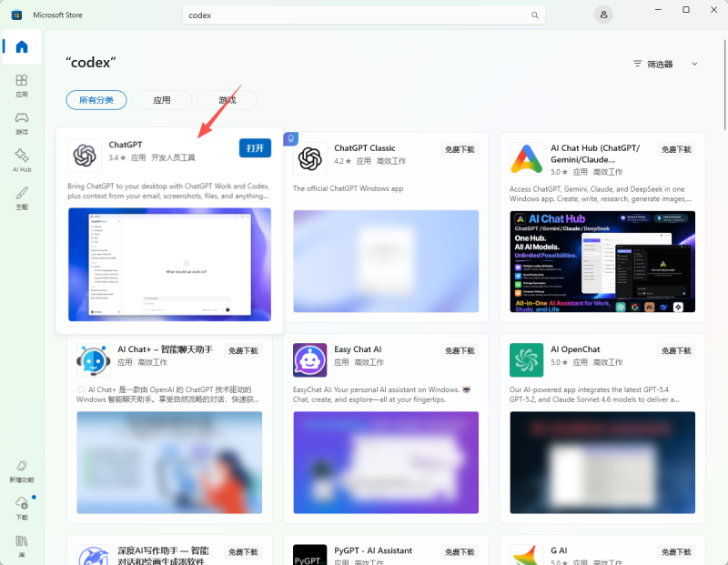Download Easy Chat AI via 免费下载
The height and width of the screenshot is (565, 728).
click(x=460, y=350)
